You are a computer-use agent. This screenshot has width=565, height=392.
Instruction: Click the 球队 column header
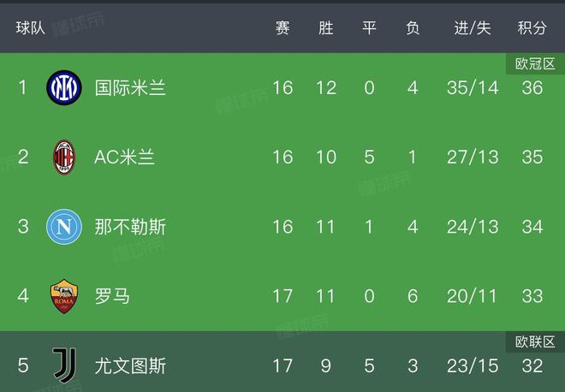31,28
